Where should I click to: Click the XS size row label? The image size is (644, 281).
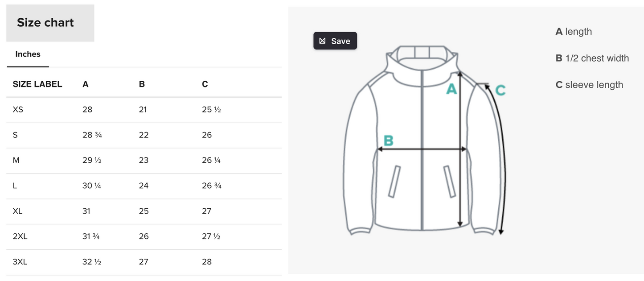pos(18,110)
